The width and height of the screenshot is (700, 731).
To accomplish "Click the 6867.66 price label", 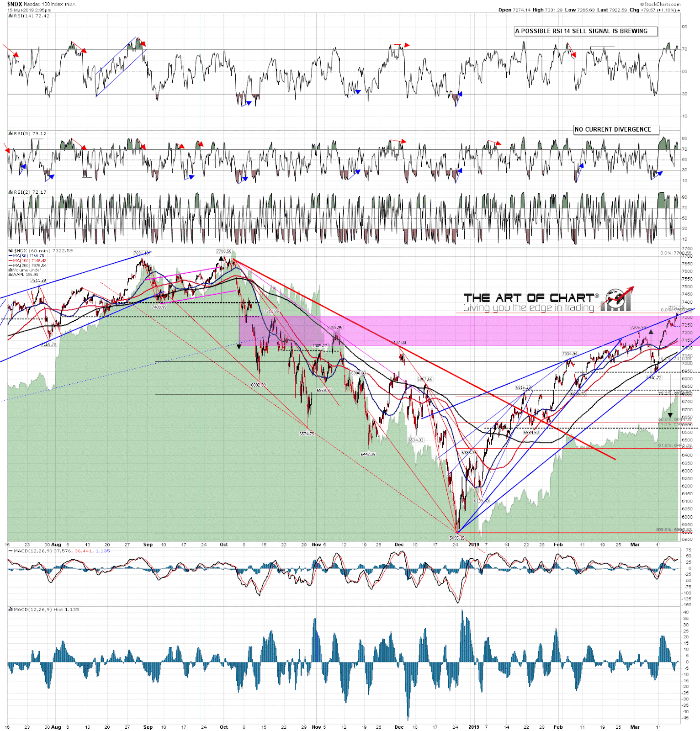I will [x=425, y=379].
